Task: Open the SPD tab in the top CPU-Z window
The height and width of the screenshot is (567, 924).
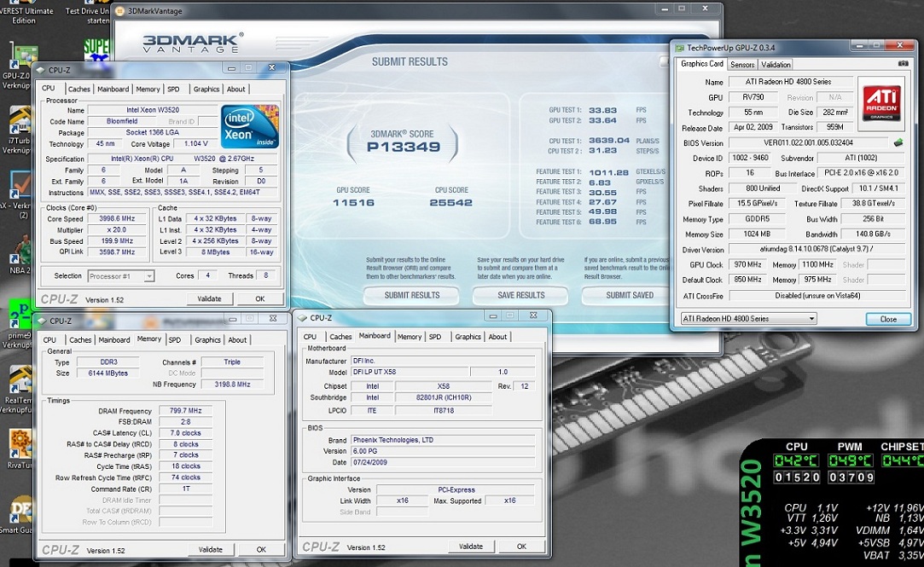Action: pyautogui.click(x=173, y=89)
